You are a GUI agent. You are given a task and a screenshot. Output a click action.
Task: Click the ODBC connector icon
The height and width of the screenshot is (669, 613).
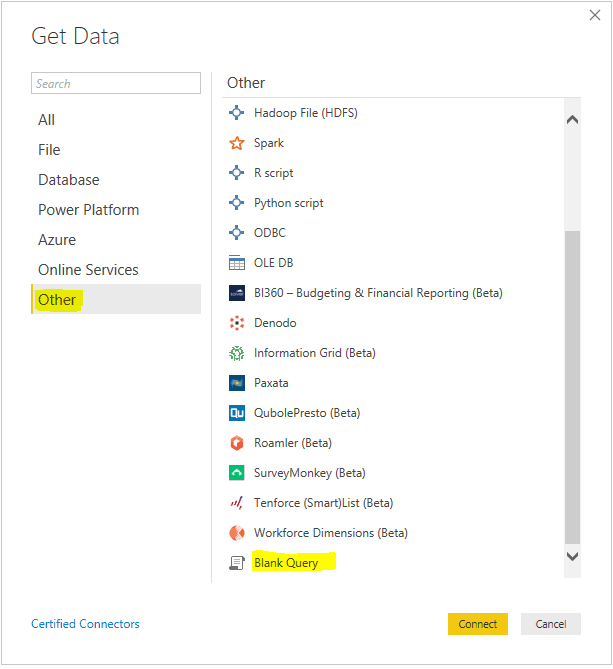click(236, 233)
